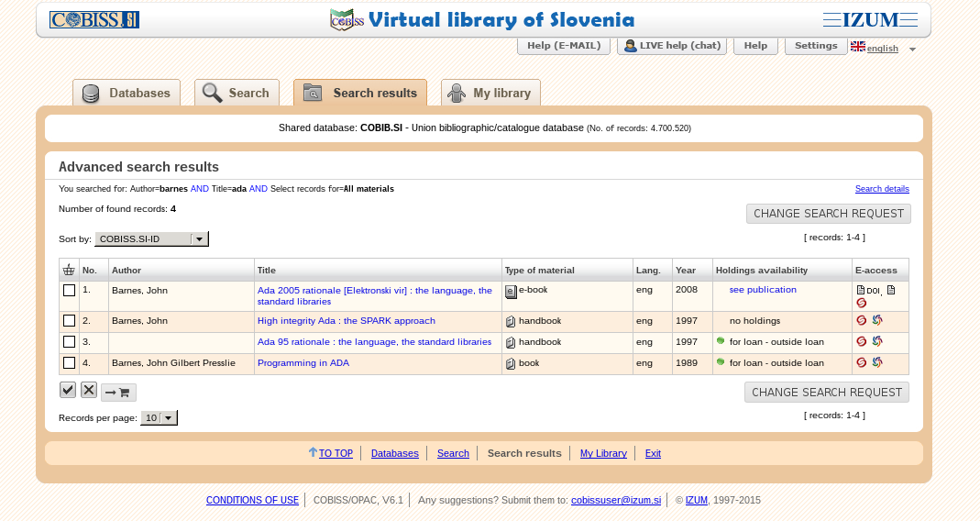The height and width of the screenshot is (532, 980).
Task: Click Databases link in footer bar
Action: 395,453
